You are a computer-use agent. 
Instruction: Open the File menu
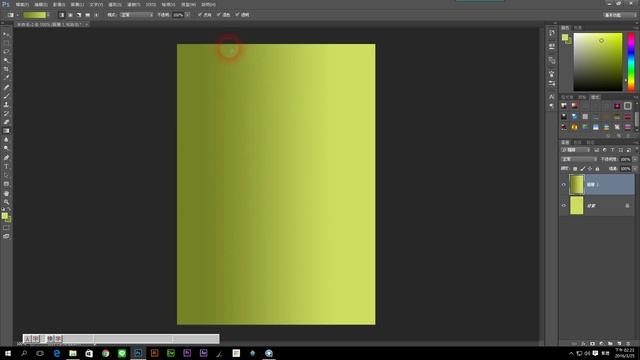tap(22, 4)
